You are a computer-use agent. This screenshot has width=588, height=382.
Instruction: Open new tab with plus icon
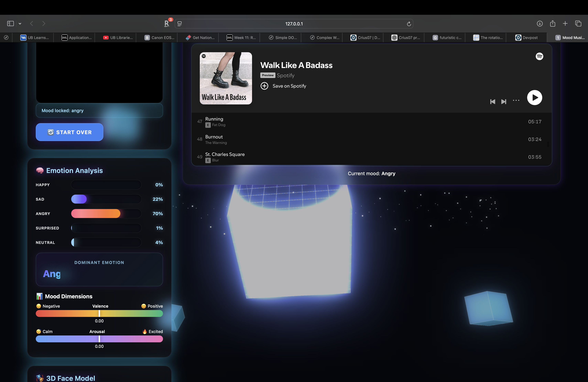point(565,24)
